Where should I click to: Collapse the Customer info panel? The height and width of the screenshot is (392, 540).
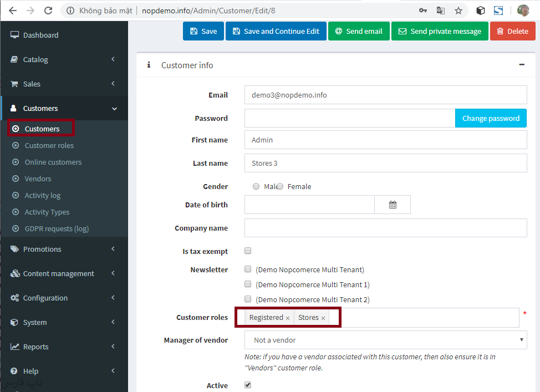click(x=522, y=65)
